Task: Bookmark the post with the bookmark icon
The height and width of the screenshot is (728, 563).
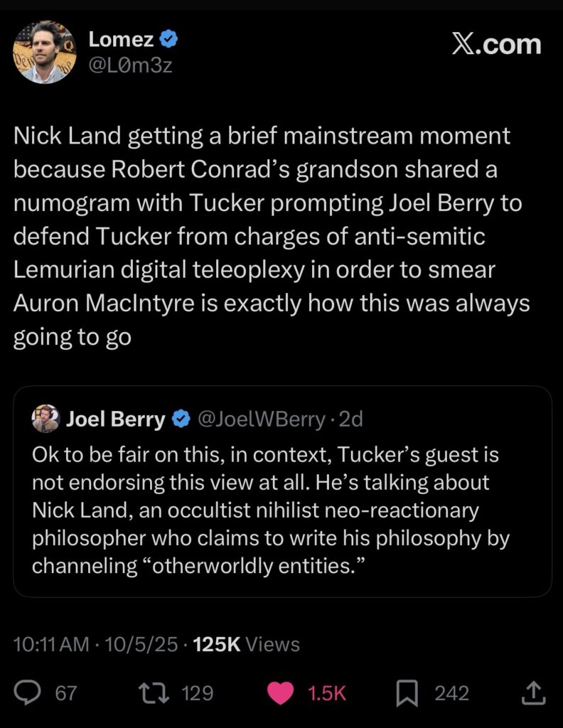Action: (x=407, y=693)
